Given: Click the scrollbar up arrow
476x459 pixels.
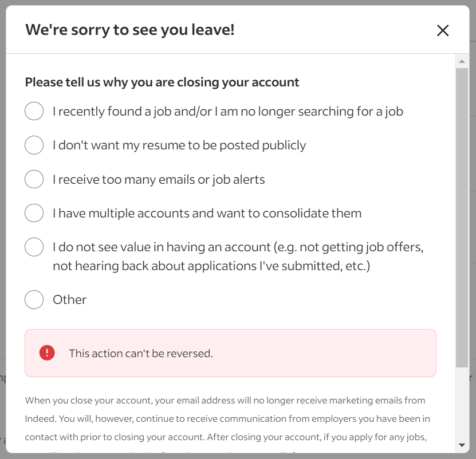Looking at the screenshot, I should (x=463, y=60).
